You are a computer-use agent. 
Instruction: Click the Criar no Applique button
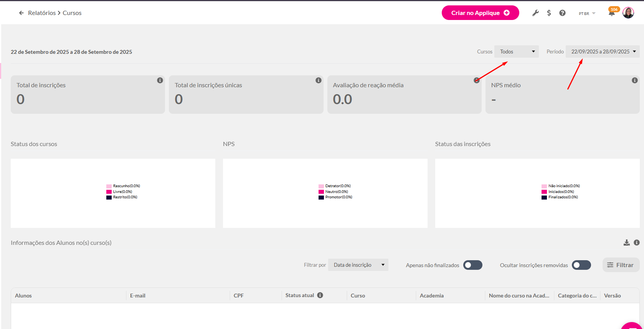[480, 13]
